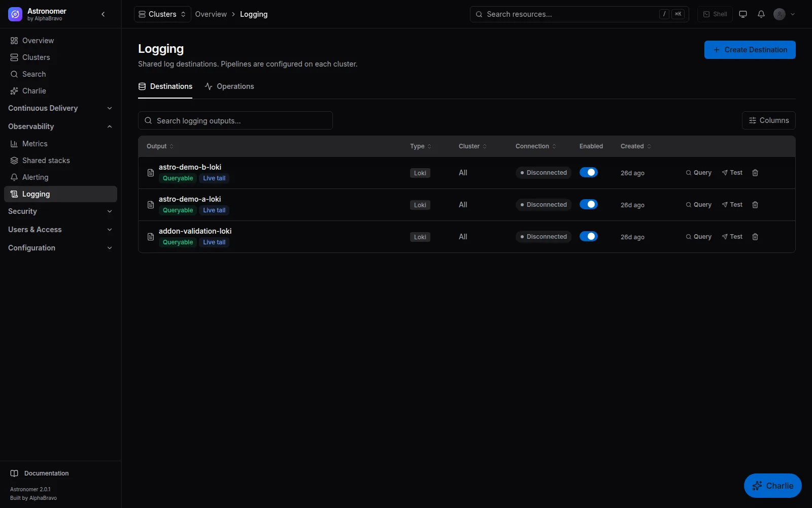Viewport: 812px width, 508px height.
Task: Open the Clusters selector dropdown
Action: point(162,14)
